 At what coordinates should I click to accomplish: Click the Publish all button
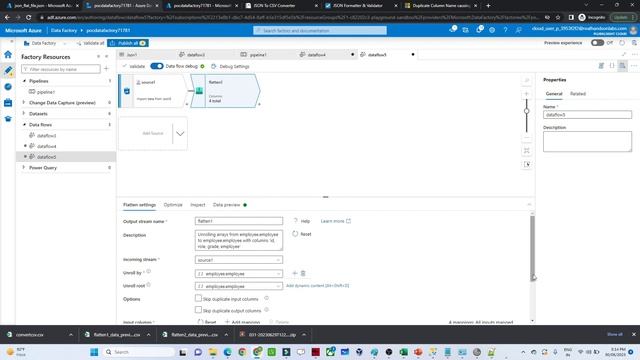[x=128, y=43]
